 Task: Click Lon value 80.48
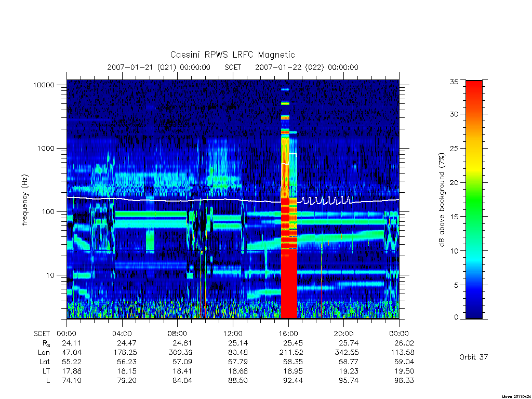pos(238,353)
